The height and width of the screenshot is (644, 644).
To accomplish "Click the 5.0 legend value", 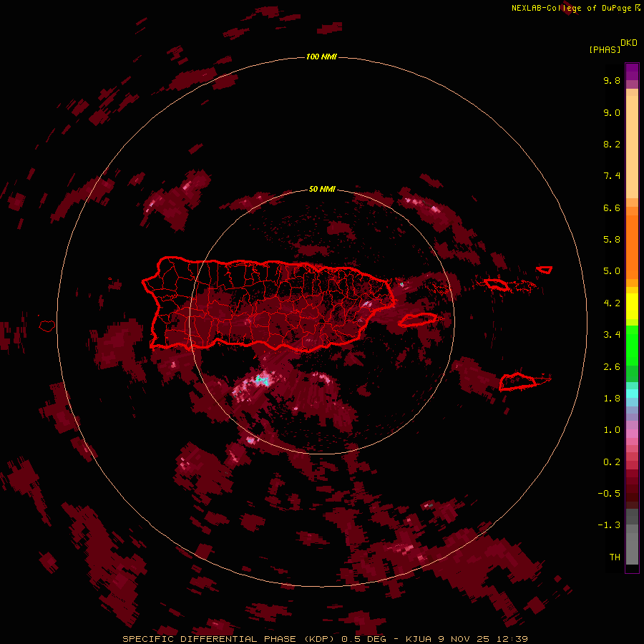I will [x=612, y=271].
